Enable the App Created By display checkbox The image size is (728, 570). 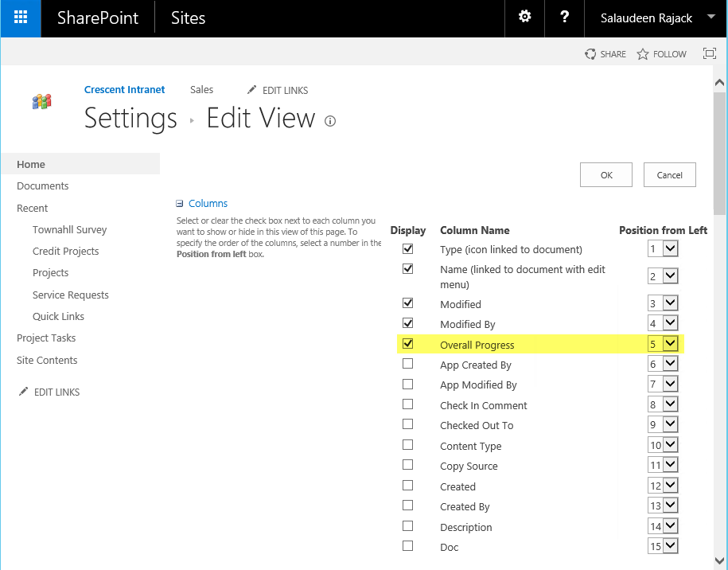coord(407,363)
